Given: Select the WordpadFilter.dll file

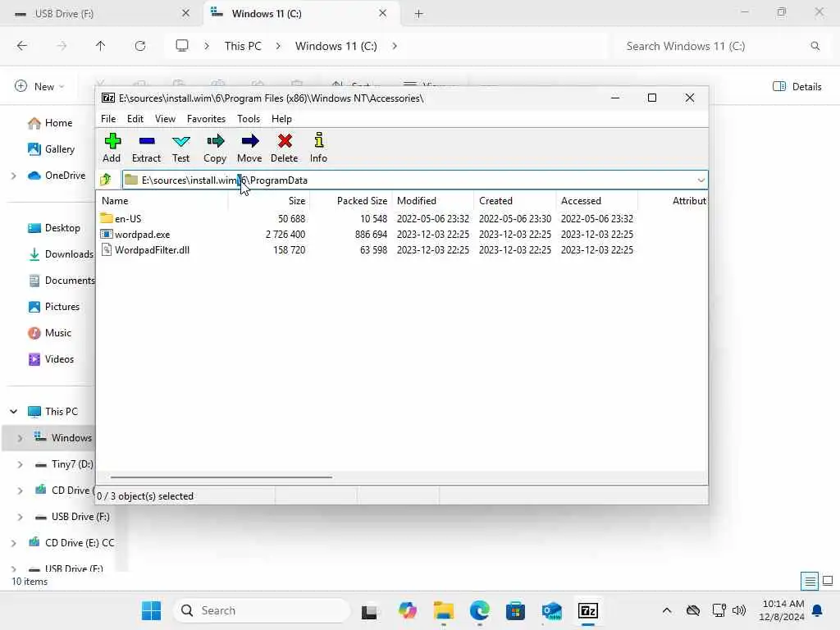Looking at the screenshot, I should (x=152, y=249).
